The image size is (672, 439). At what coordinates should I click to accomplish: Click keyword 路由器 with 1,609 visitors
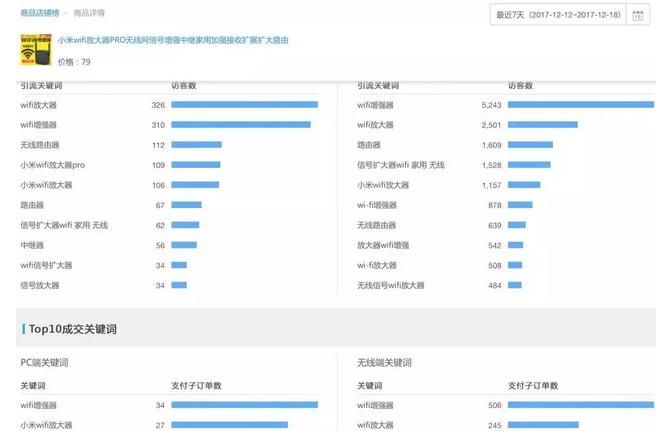[369, 145]
